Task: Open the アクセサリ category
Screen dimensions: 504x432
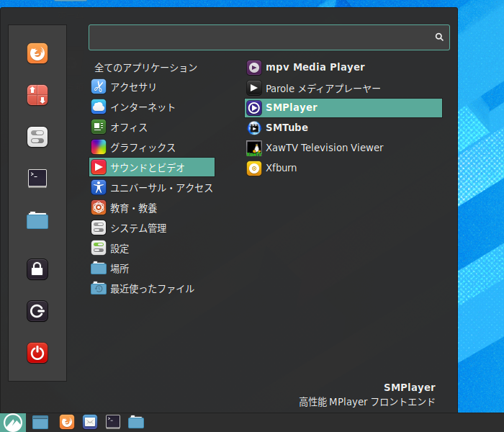Action: click(152, 87)
